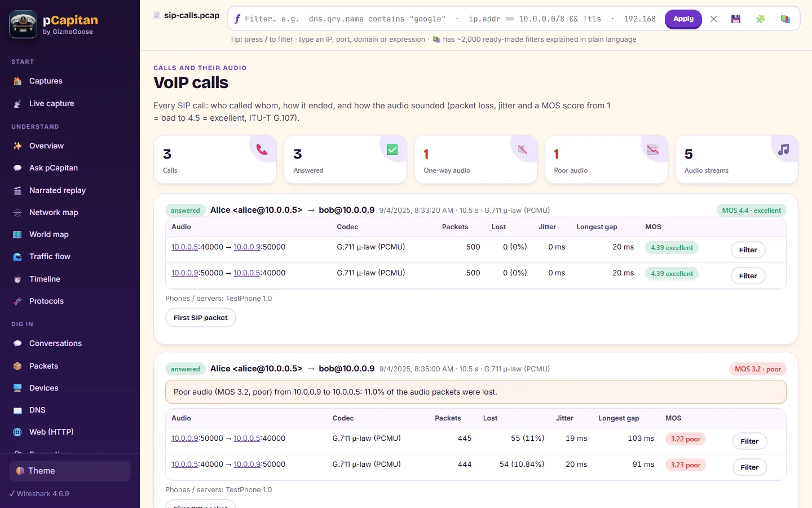The image size is (812, 508).
Task: Open the ready-made filters book icon in the toolbar
Action: (785, 19)
